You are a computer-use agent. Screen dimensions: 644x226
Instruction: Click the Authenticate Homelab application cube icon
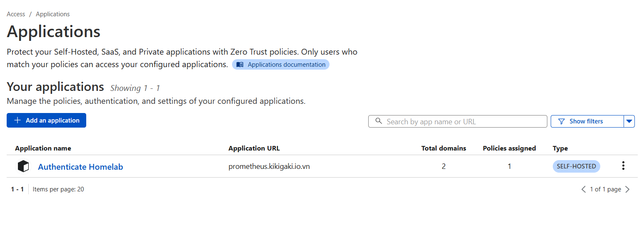pos(24,166)
